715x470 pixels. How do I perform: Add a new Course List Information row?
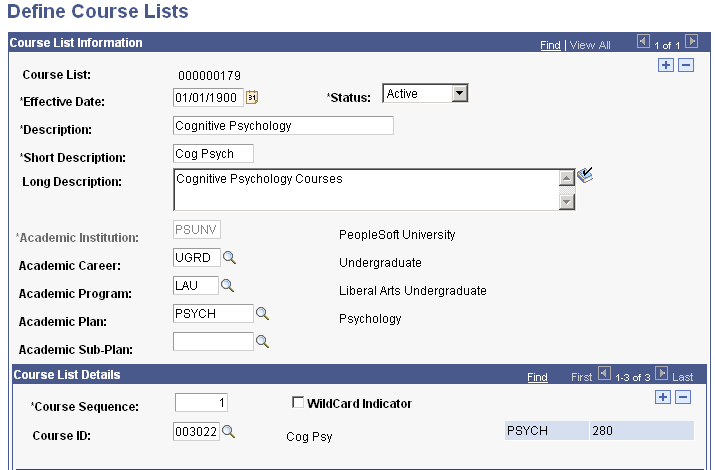tap(666, 65)
